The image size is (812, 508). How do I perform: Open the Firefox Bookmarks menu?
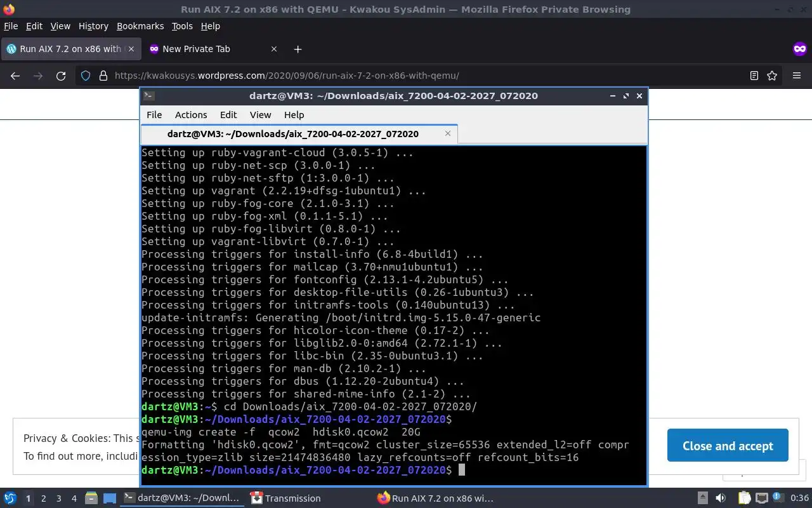[x=140, y=26]
